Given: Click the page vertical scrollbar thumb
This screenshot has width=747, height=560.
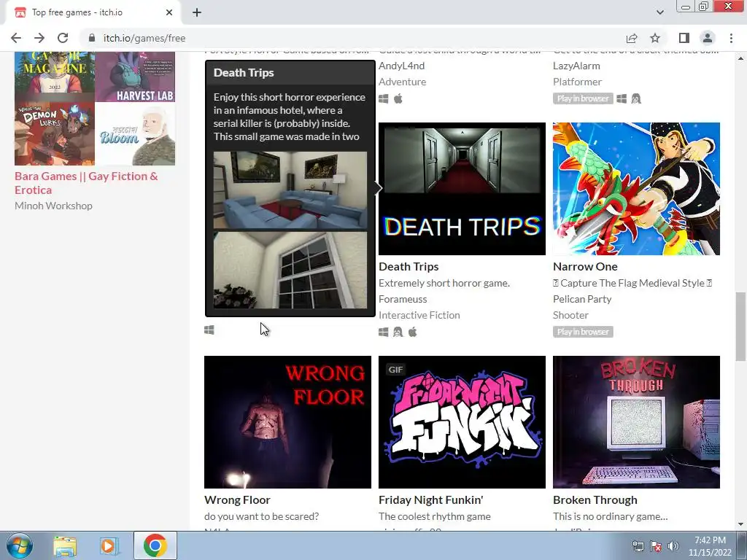Looking at the screenshot, I should 741,327.
